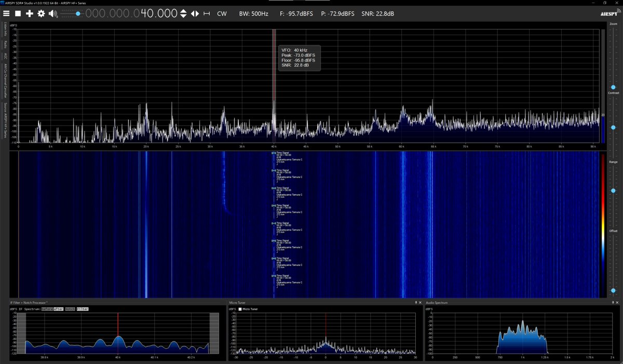Click the left gray filter edge in IF spectrum
The height and width of the screenshot is (364, 623).
[22, 333]
